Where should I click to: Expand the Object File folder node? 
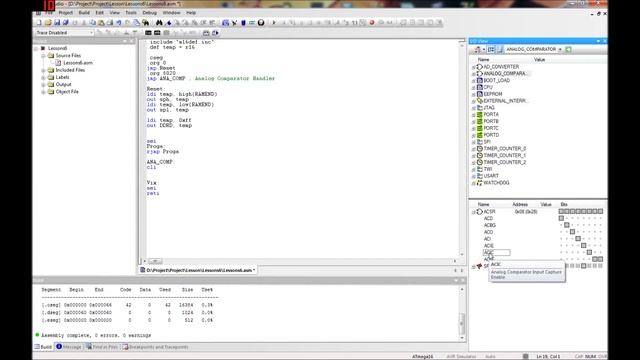(44, 92)
